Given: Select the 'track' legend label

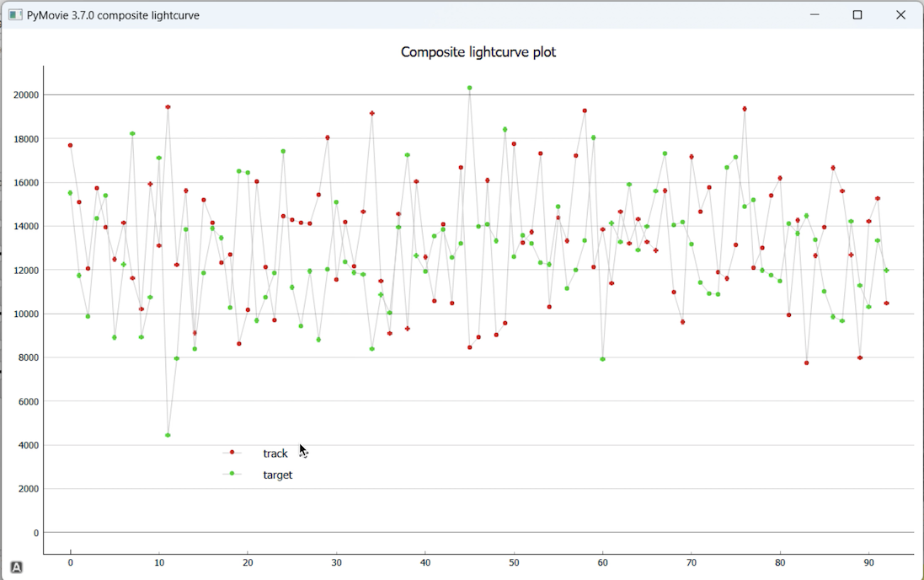Looking at the screenshot, I should 275,454.
